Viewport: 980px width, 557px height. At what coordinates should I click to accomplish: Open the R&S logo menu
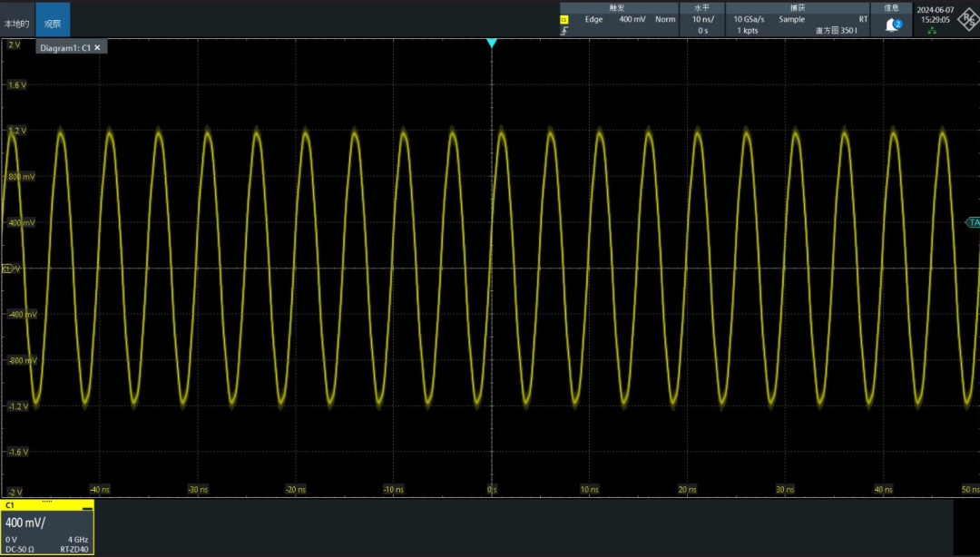coord(969,19)
